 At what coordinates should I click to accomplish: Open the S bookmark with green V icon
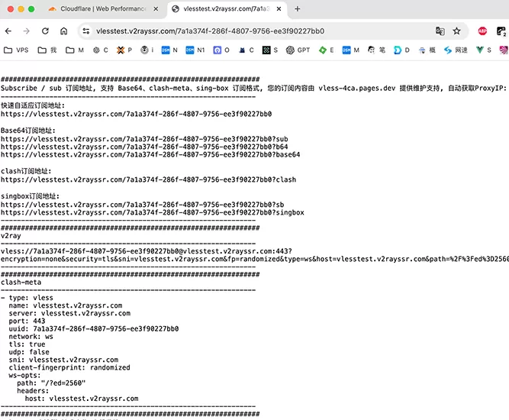484,50
